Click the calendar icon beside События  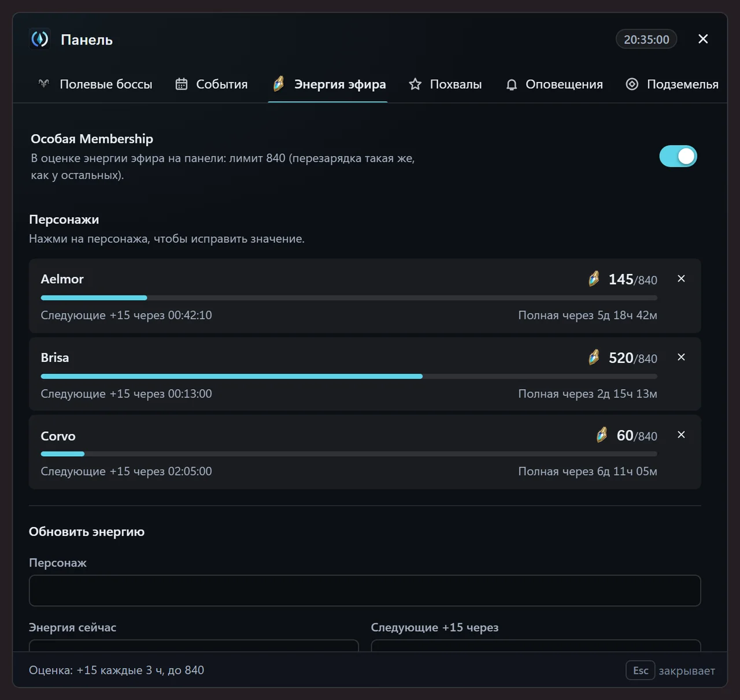182,84
